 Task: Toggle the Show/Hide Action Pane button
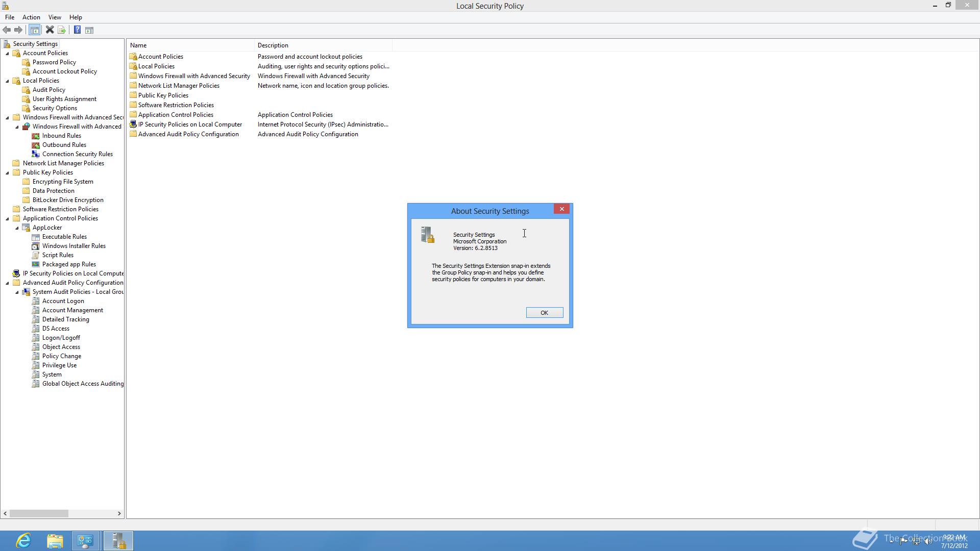(x=89, y=30)
